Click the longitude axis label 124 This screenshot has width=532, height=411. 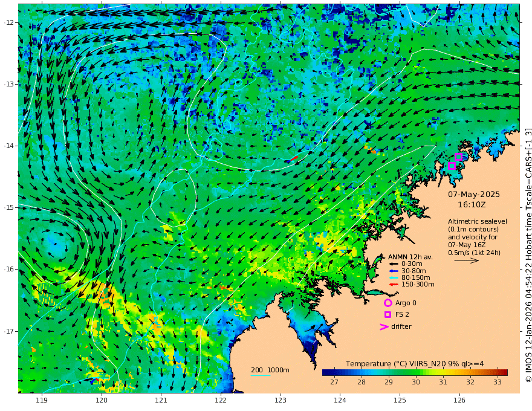pos(340,401)
